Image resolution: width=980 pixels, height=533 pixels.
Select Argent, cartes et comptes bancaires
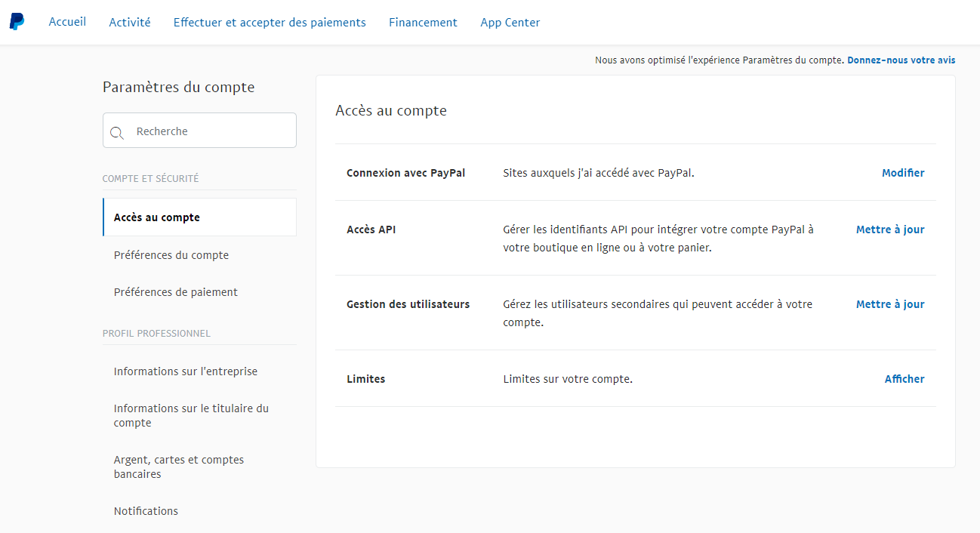tap(179, 467)
